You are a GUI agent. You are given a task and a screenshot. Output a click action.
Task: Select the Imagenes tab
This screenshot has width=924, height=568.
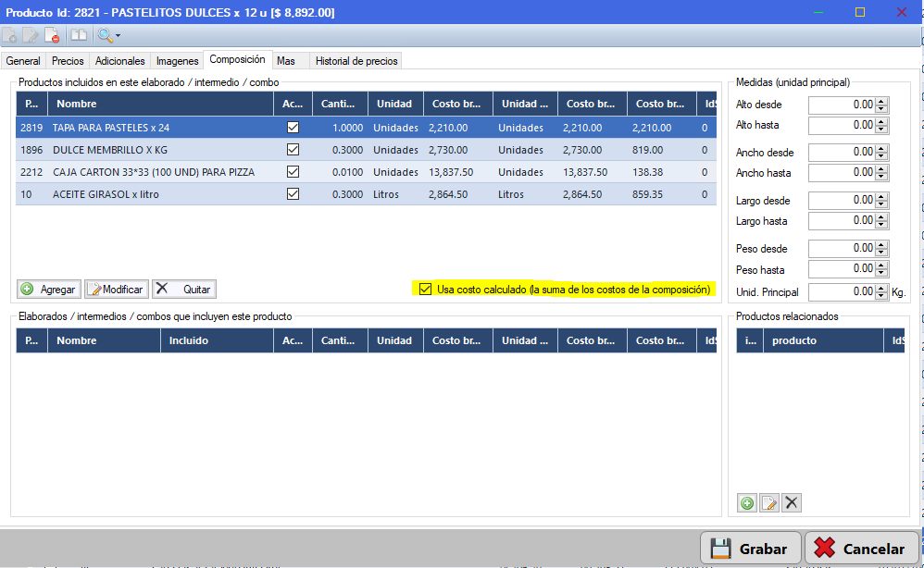(x=177, y=61)
